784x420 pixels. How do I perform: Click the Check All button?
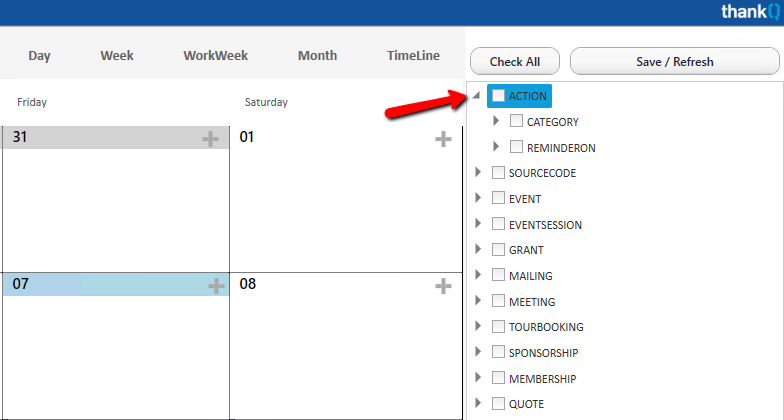515,62
